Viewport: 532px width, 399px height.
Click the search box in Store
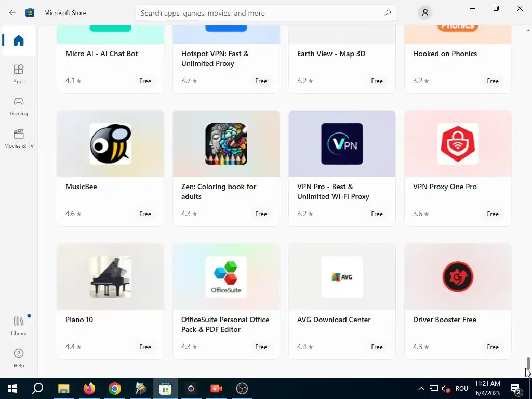point(265,13)
